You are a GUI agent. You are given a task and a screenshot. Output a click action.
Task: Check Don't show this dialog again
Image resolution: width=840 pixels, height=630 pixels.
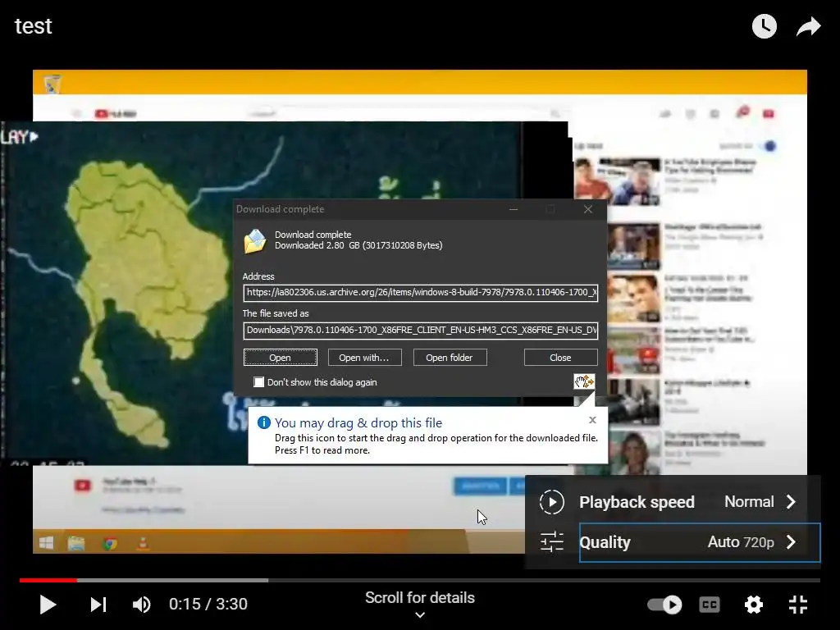tap(258, 382)
